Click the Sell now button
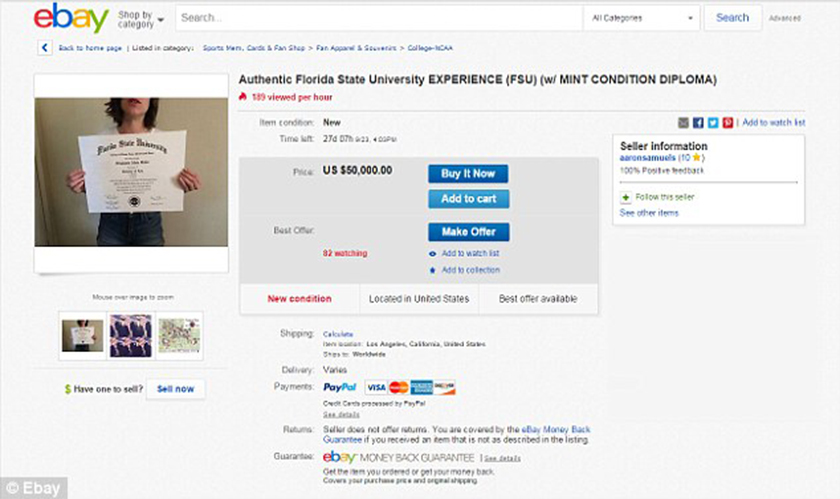The width and height of the screenshot is (840, 499). (176, 389)
